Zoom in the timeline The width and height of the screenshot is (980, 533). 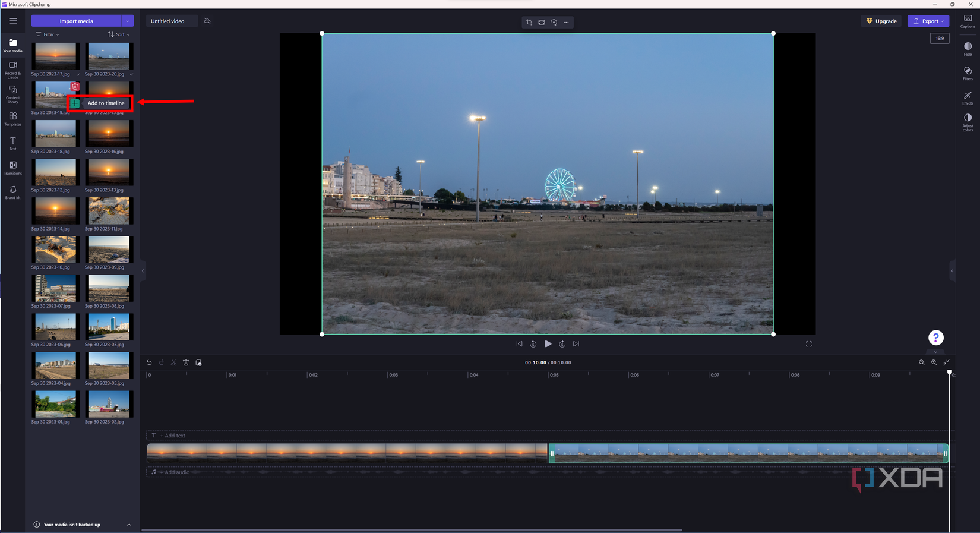coord(934,362)
